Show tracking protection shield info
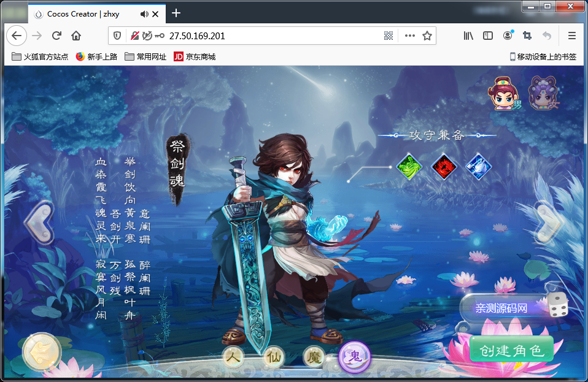This screenshot has height=382, width=588. pyautogui.click(x=117, y=36)
